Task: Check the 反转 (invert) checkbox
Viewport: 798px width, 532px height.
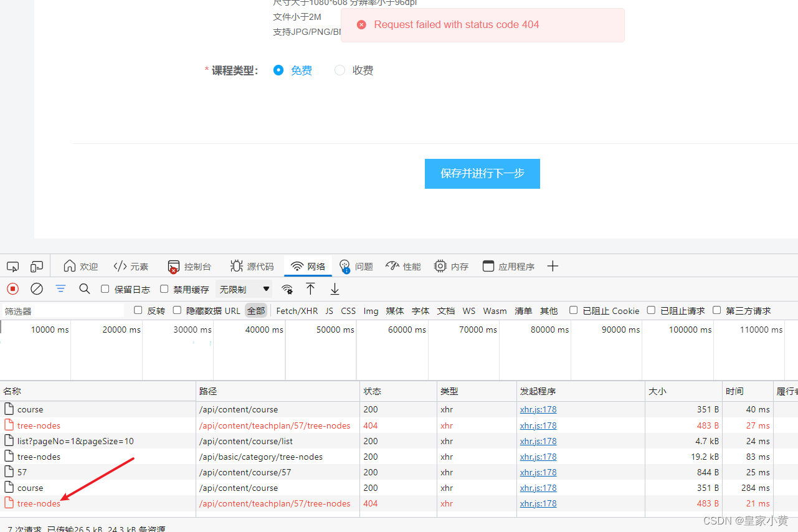Action: pos(138,310)
